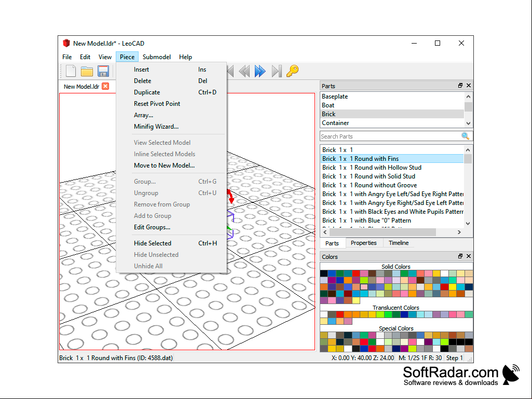
Task: Select Brick 1 x 1 Round with Fins
Action: click(392, 158)
